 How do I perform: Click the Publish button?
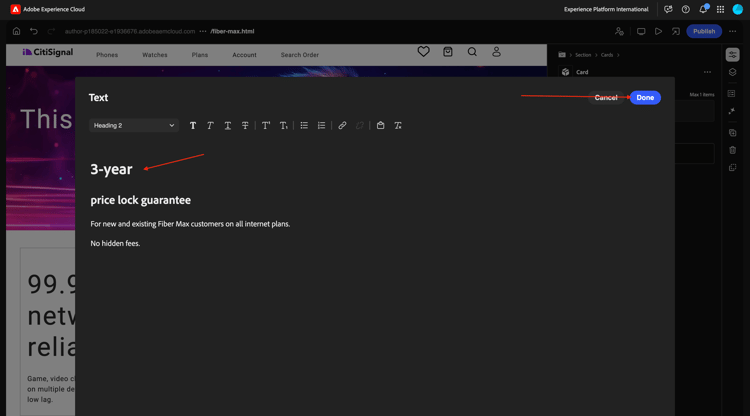tap(704, 31)
